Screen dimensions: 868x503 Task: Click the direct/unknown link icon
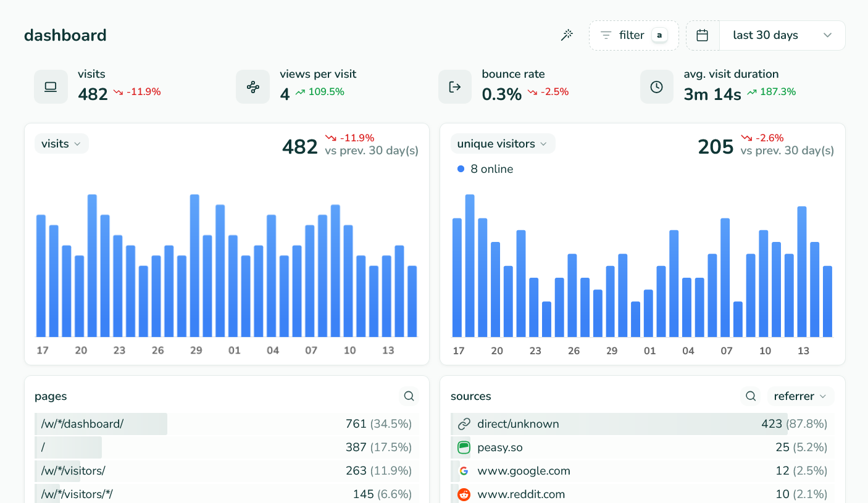coord(464,424)
